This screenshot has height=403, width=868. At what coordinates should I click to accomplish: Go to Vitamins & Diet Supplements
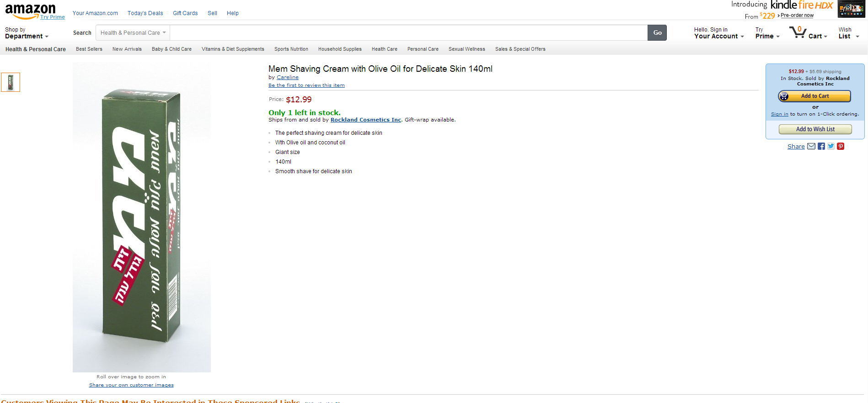pyautogui.click(x=233, y=49)
